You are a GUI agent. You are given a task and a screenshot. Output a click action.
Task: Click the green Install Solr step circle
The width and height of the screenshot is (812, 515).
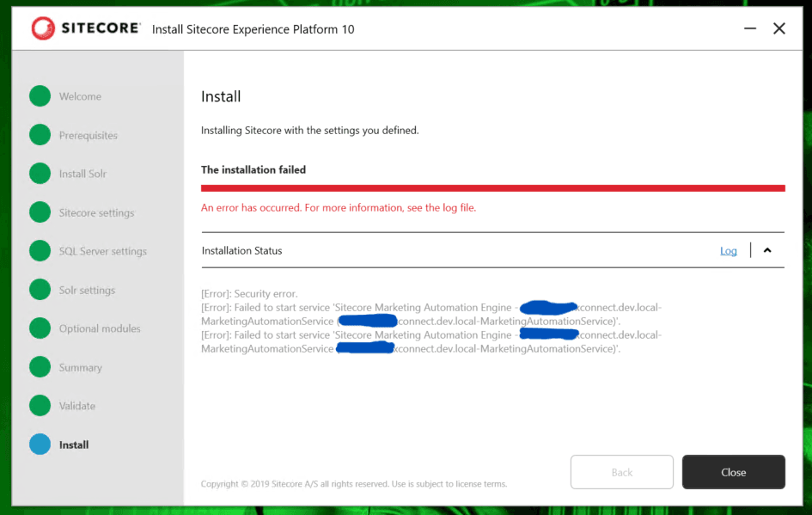[x=40, y=174]
